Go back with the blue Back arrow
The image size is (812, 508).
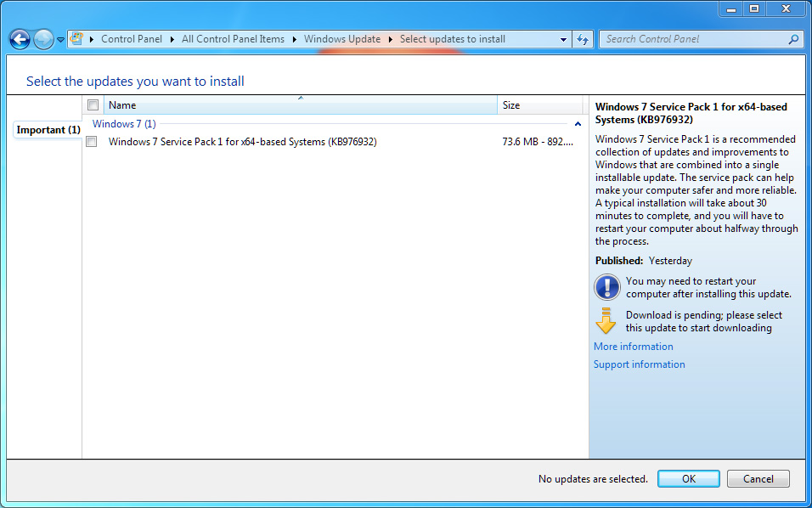point(20,39)
